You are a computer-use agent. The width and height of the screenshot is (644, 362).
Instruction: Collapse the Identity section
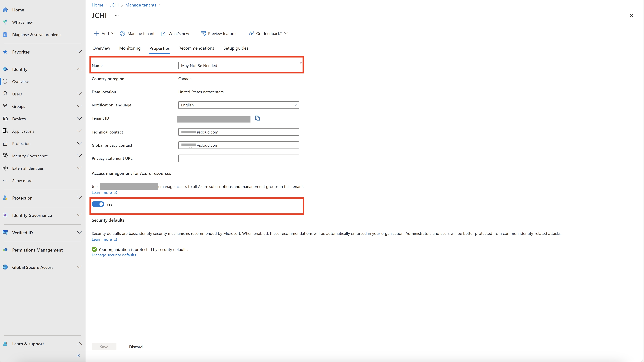click(79, 69)
